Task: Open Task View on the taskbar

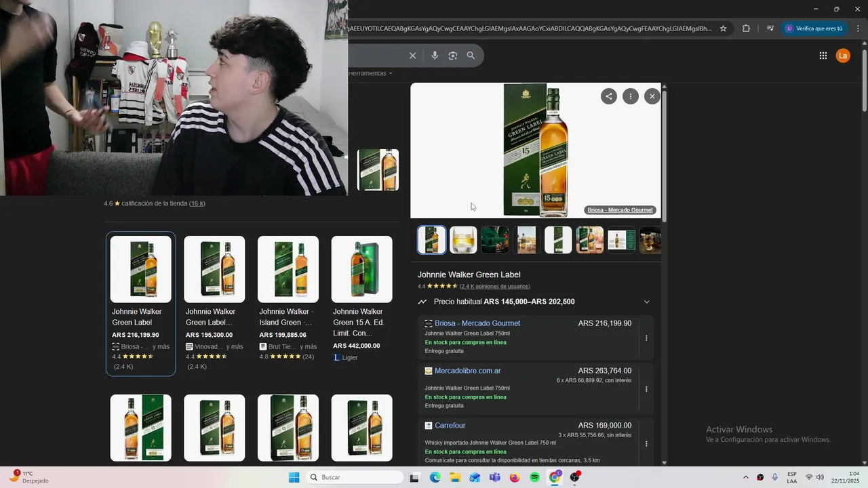Action: (414, 477)
